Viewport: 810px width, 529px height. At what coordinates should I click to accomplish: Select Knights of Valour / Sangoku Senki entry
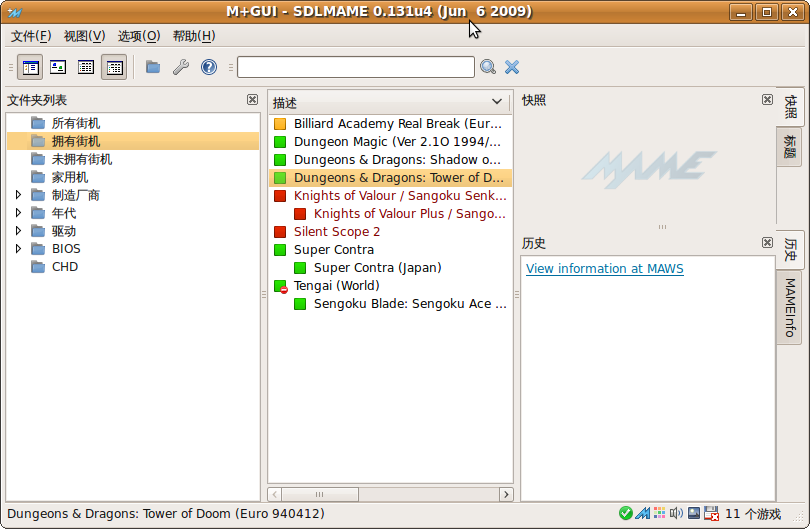coord(391,196)
